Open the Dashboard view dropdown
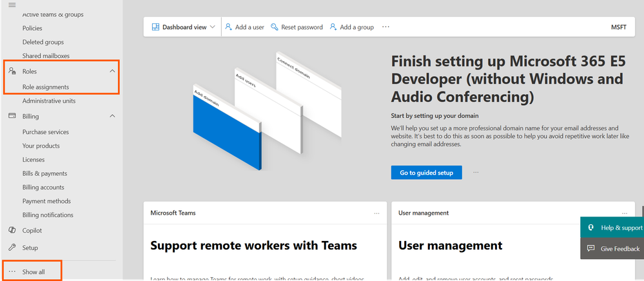Image resolution: width=644 pixels, height=281 pixels. [x=183, y=27]
